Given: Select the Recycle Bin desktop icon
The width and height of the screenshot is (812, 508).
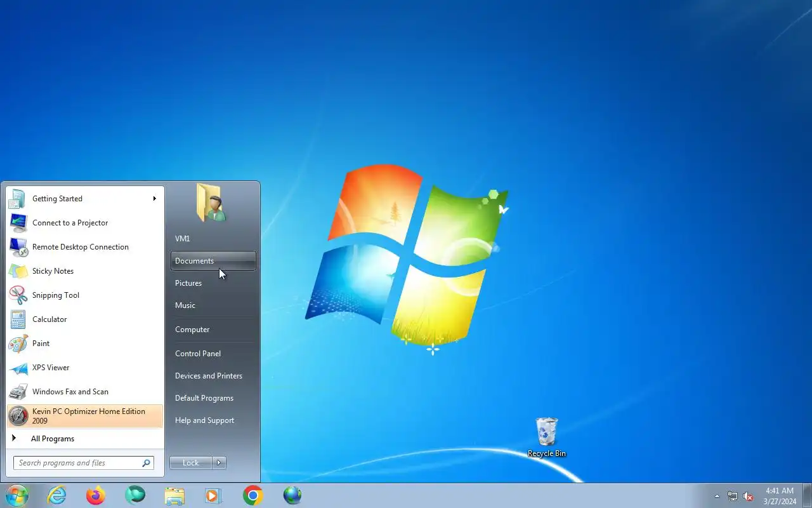Looking at the screenshot, I should click(x=547, y=437).
